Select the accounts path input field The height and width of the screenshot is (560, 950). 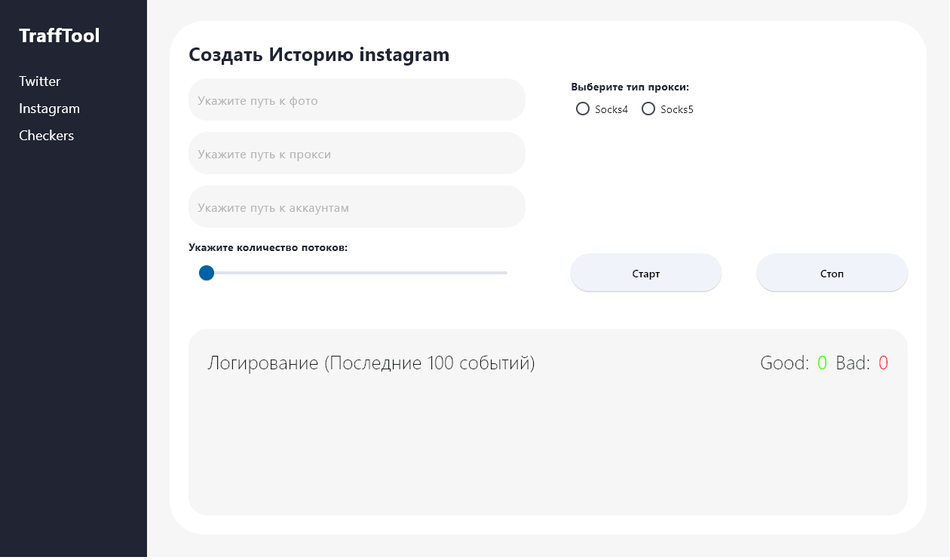(x=356, y=207)
